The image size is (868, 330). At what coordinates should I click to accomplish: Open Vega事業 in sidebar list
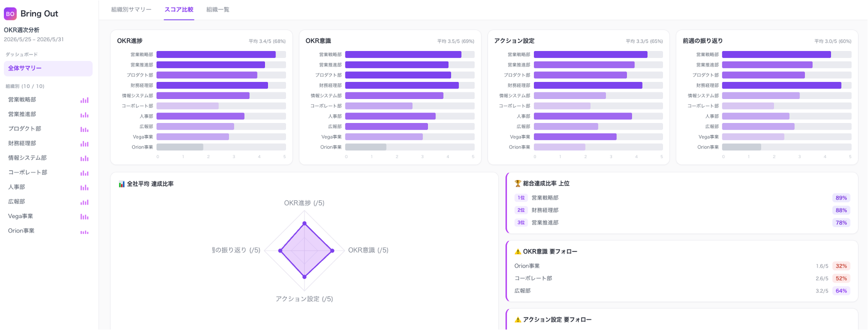pos(48,216)
